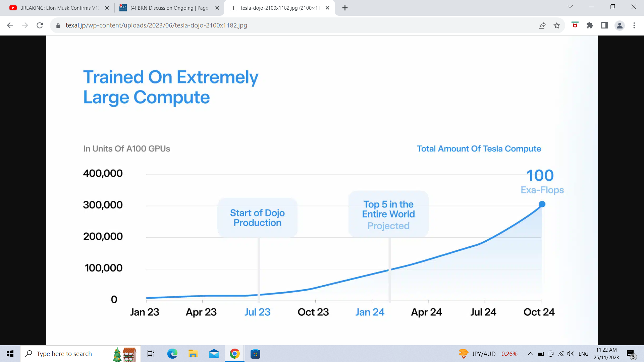Click the Total Amount Of Tesla Compute text
644x362 pixels.
click(x=479, y=148)
